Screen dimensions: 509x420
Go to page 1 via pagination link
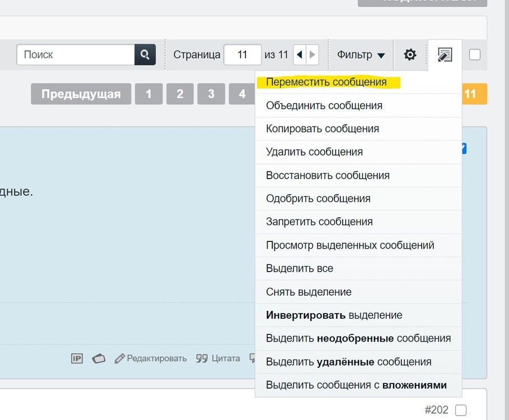click(149, 94)
